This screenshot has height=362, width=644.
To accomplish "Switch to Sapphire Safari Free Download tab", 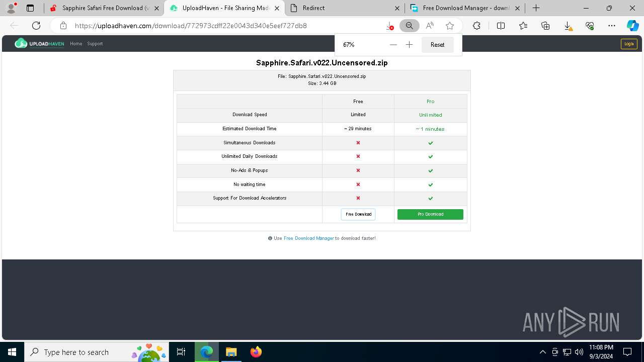I will 104,8.
